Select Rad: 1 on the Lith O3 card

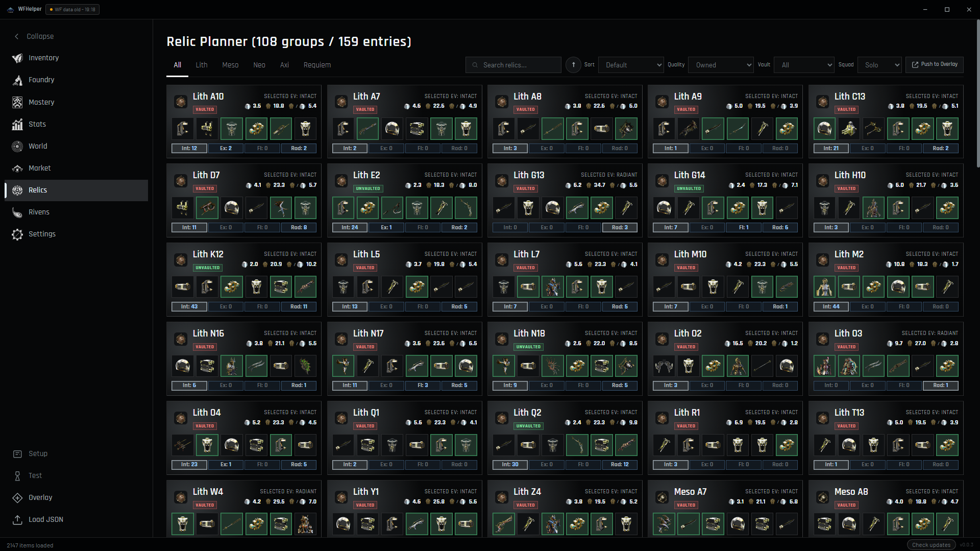[x=940, y=386]
